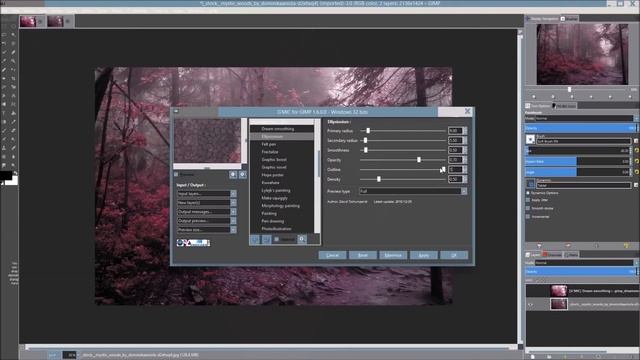Select Dream smoothing filter in list
Screen dimensions: 640x360
pyautogui.click(x=278, y=129)
